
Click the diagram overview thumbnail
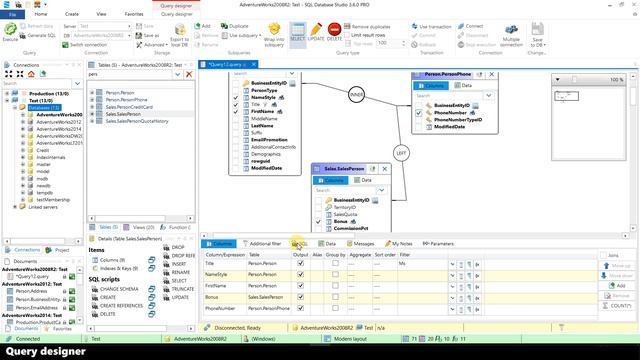(x=567, y=96)
